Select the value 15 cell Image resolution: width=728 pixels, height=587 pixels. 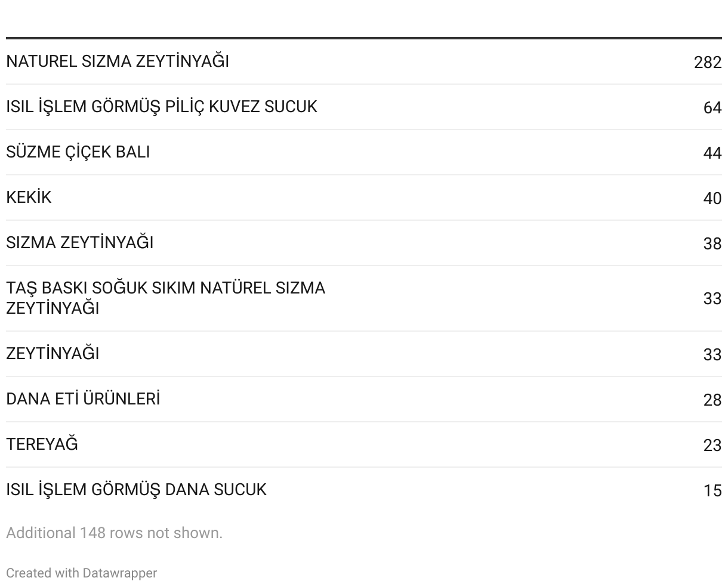(x=712, y=491)
